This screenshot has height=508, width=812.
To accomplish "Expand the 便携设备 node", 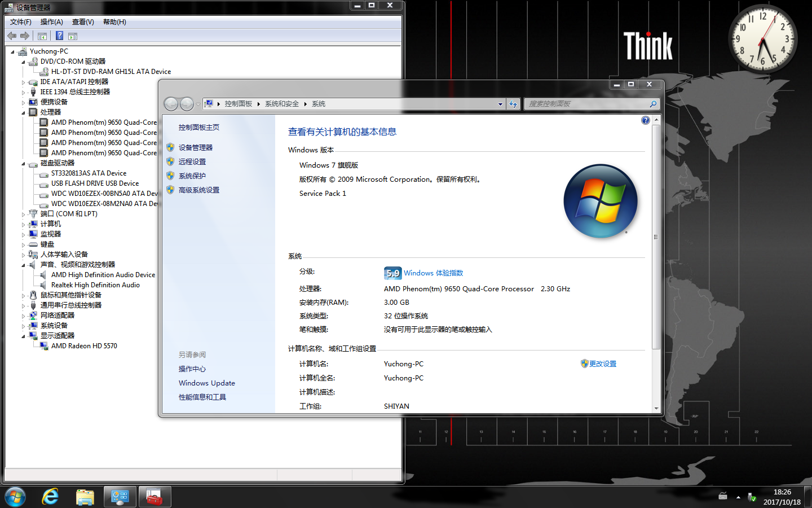I will pos(23,103).
